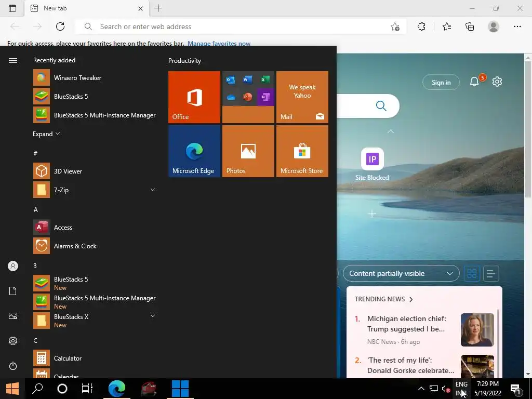Open Winaero Tweaker from Recently added

coord(95,78)
